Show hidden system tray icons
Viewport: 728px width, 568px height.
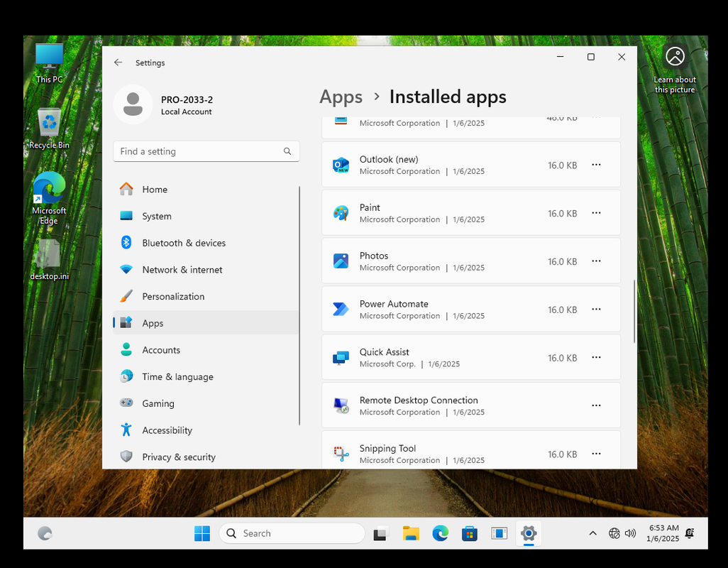click(593, 534)
